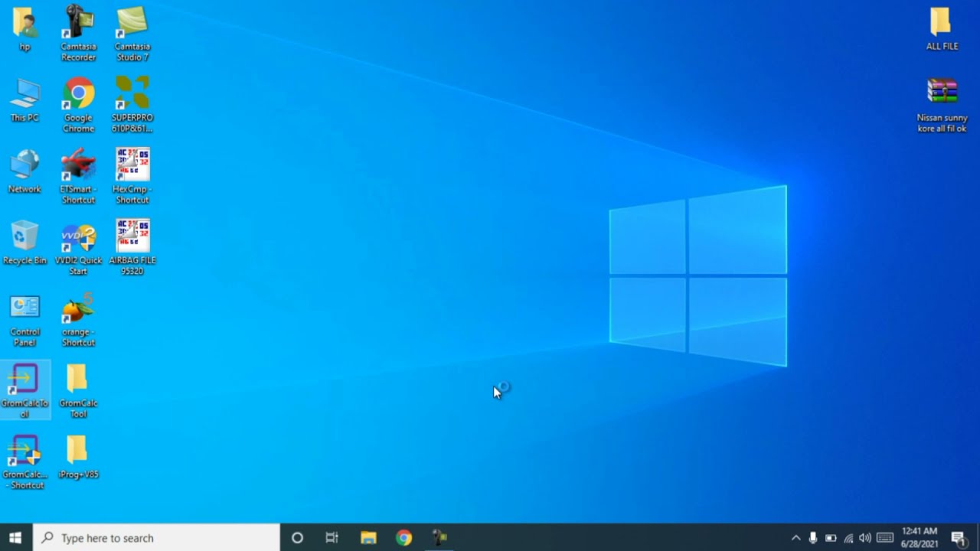Select Nissan sunny kore all fil ok archive
Viewport: 980px width, 551px height.
[942, 106]
